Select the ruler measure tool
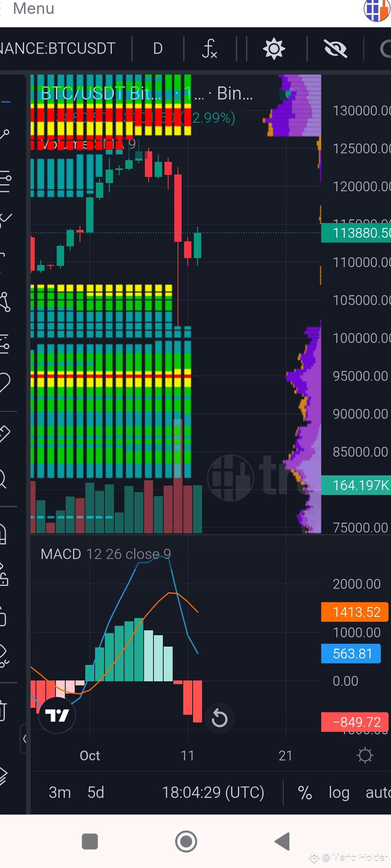This screenshot has height=868, width=391. pyautogui.click(x=5, y=434)
